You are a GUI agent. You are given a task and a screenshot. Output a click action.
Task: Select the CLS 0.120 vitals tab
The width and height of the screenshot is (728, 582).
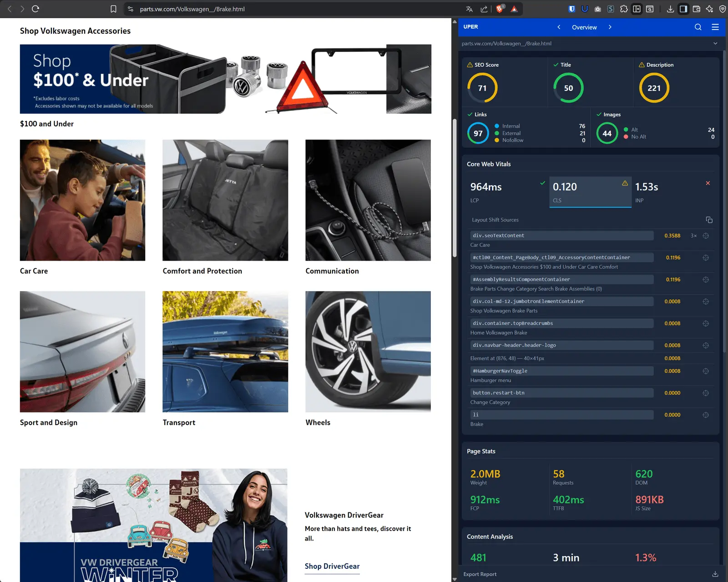click(x=590, y=192)
